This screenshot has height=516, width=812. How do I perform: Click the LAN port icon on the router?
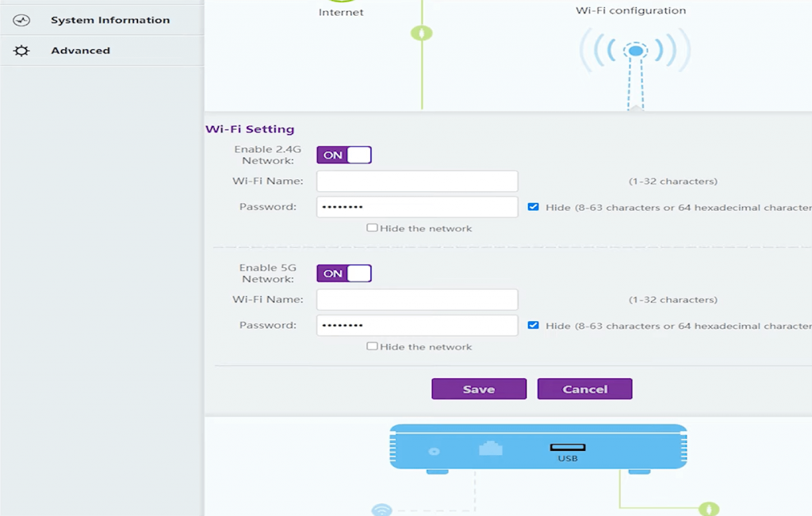pyautogui.click(x=492, y=446)
